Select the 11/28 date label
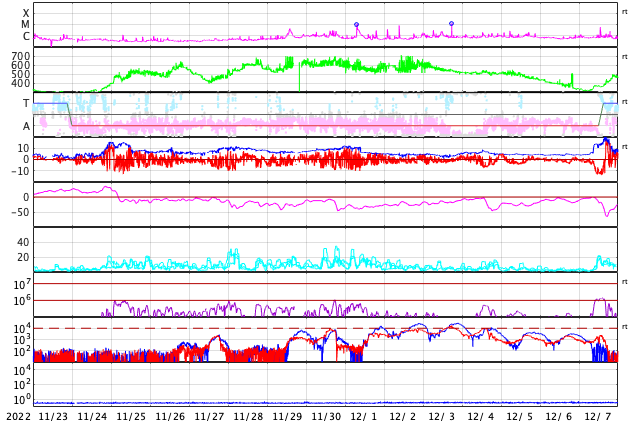634x424 pixels. click(248, 417)
